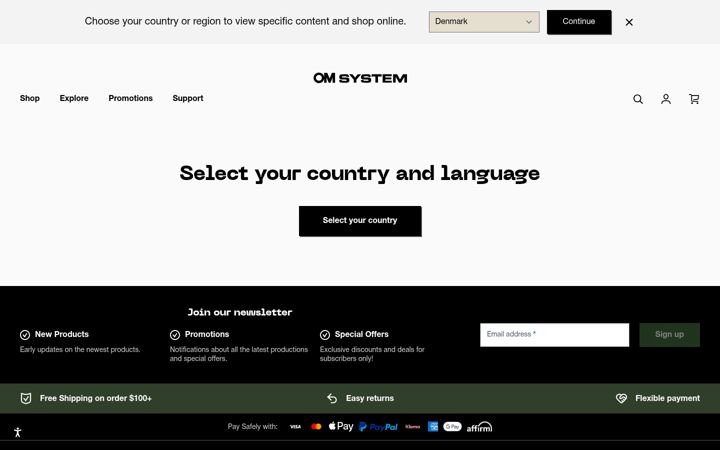Screen dimensions: 720x450
Task: Click the Mastercard payment logo
Action: click(316, 427)
